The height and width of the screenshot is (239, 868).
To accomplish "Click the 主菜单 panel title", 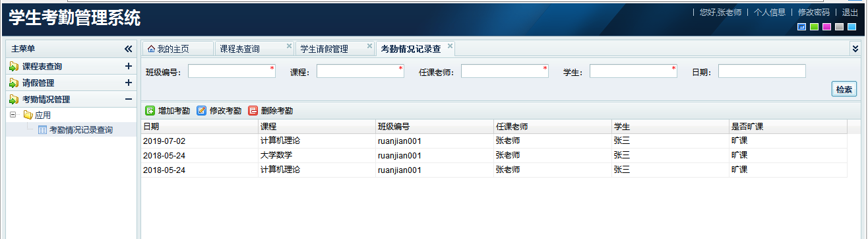I will [x=23, y=49].
